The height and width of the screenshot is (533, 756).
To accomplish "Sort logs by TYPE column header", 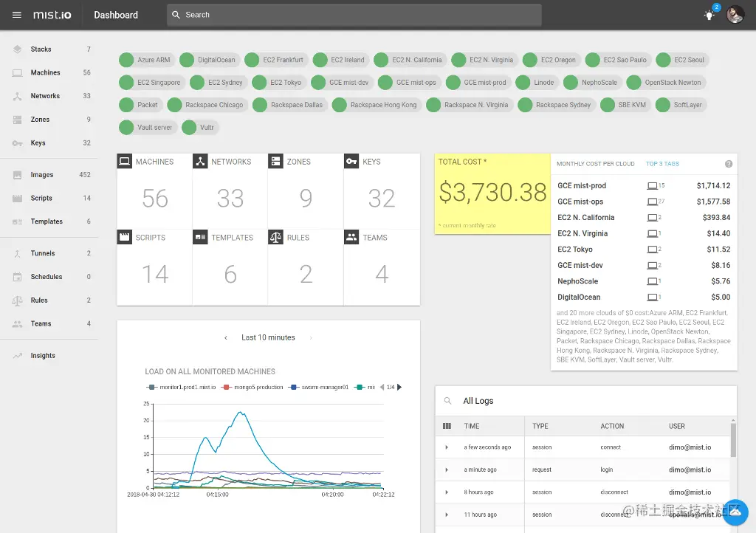I will pos(540,426).
